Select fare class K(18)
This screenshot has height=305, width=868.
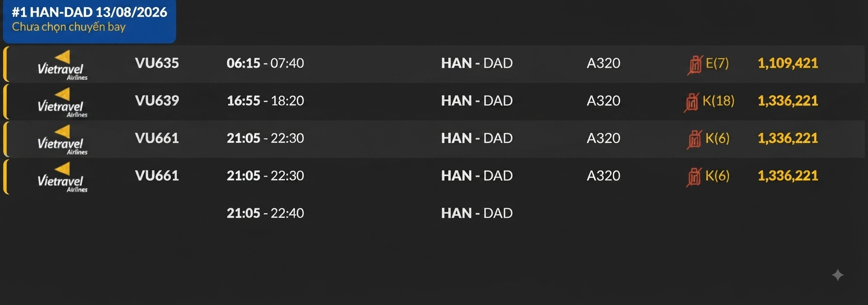718,101
